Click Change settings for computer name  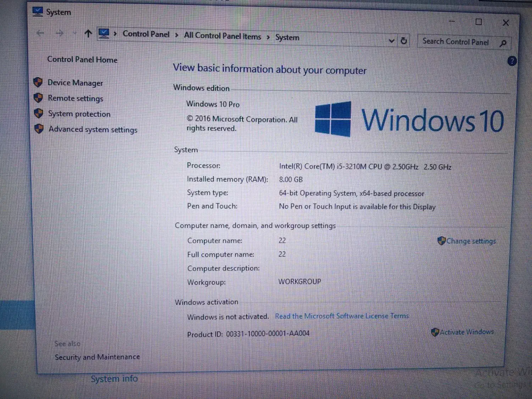point(471,241)
